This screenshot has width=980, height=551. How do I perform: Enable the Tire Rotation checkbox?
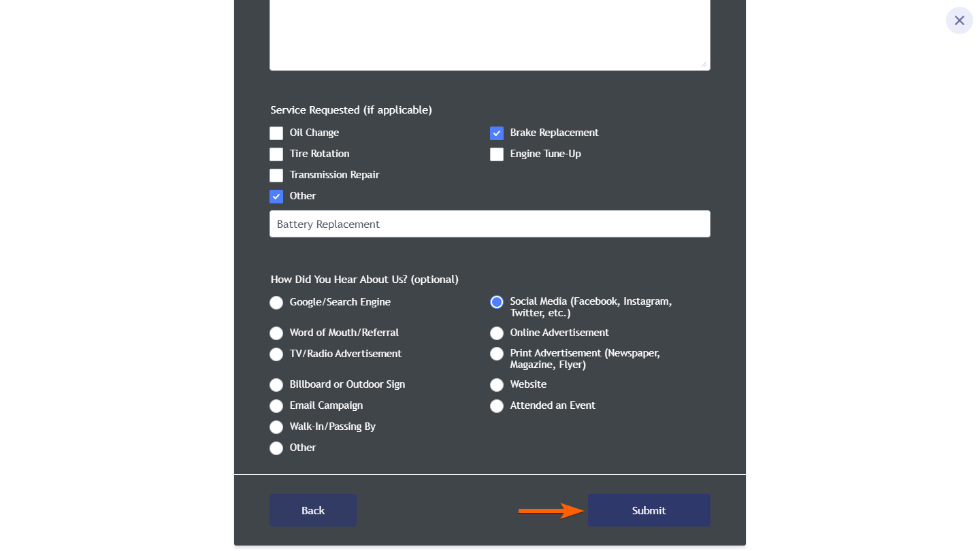(276, 154)
